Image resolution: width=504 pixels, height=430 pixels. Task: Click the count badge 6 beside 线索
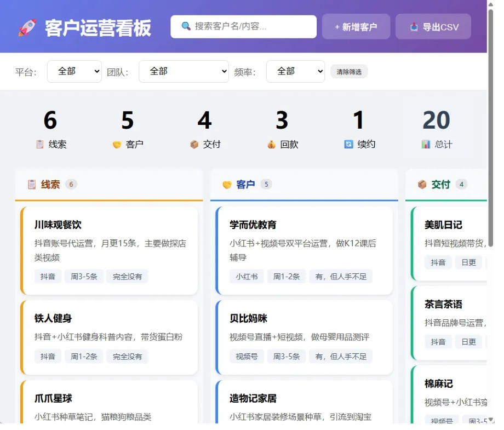pos(71,185)
